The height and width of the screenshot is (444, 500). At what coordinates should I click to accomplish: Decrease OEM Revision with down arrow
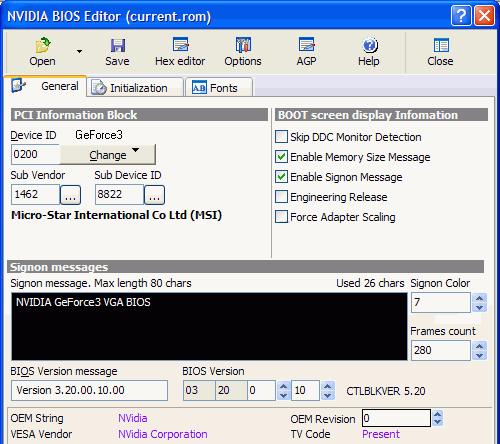pos(437,422)
